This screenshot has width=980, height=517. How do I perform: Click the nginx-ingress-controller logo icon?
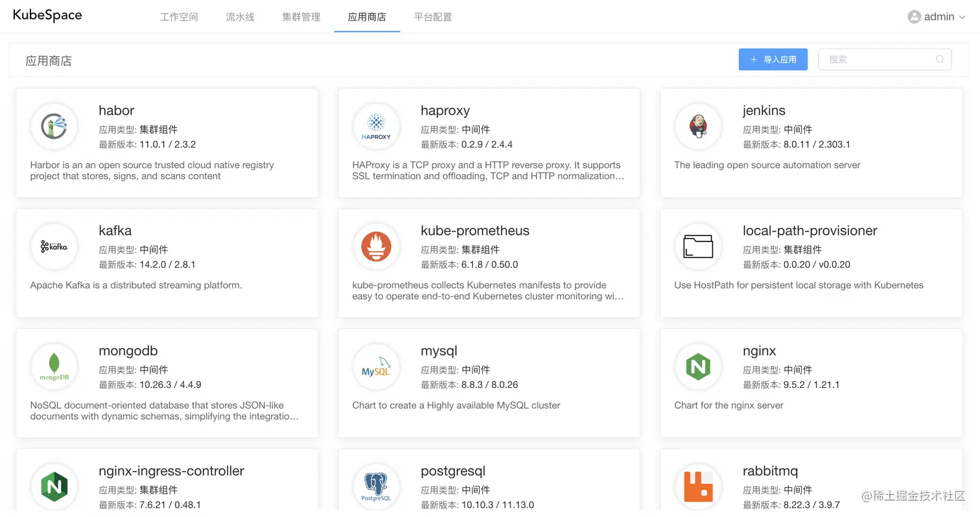pos(54,486)
